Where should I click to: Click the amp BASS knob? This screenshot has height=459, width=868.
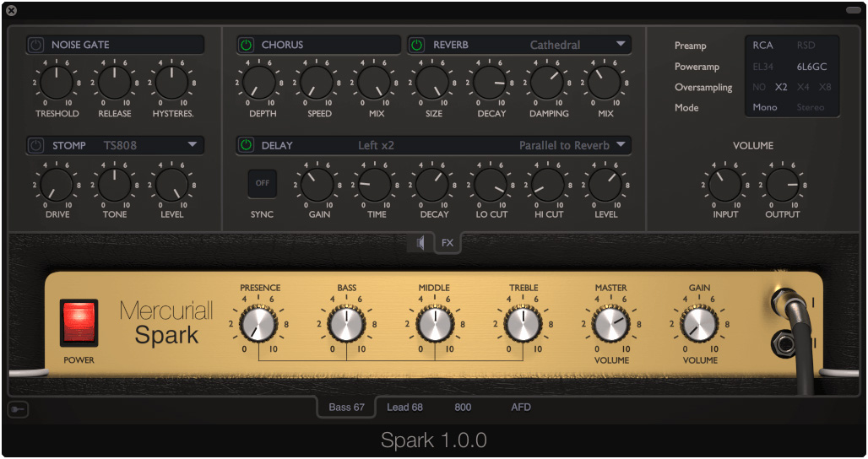346,324
